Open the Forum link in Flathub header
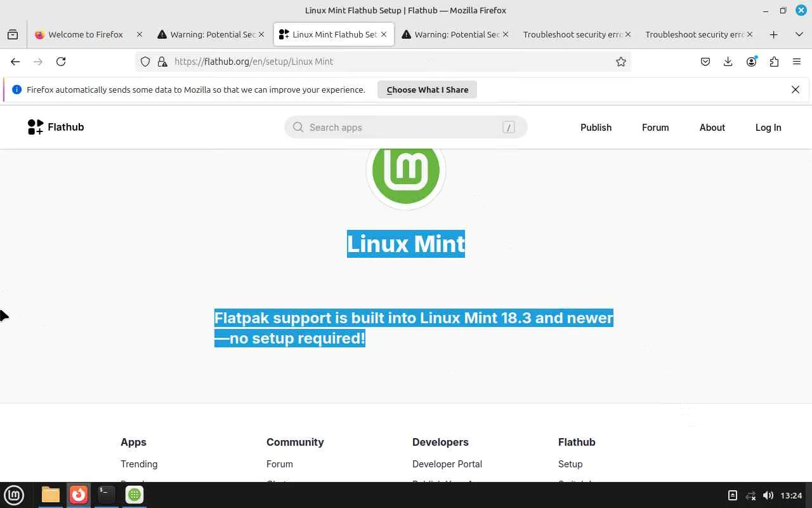 pos(655,127)
